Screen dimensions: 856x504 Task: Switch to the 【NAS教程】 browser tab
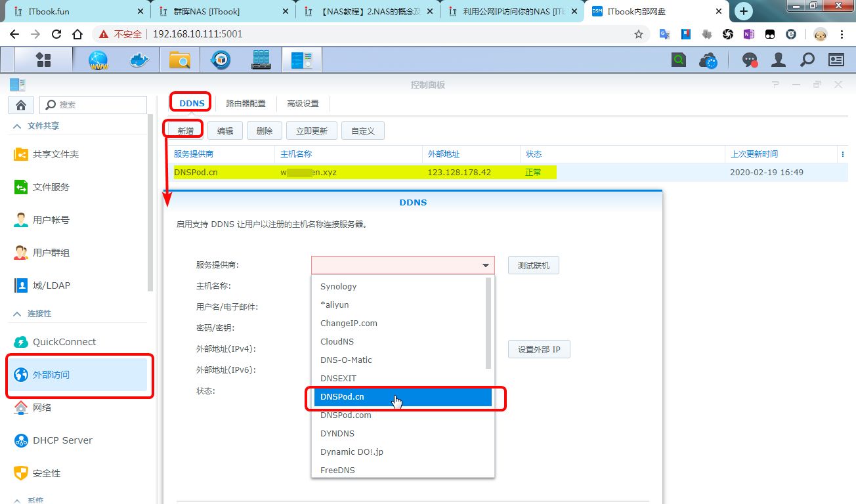click(369, 12)
